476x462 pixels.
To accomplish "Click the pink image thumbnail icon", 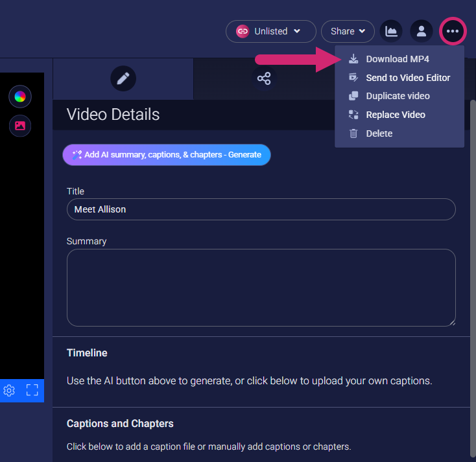I will (20, 126).
